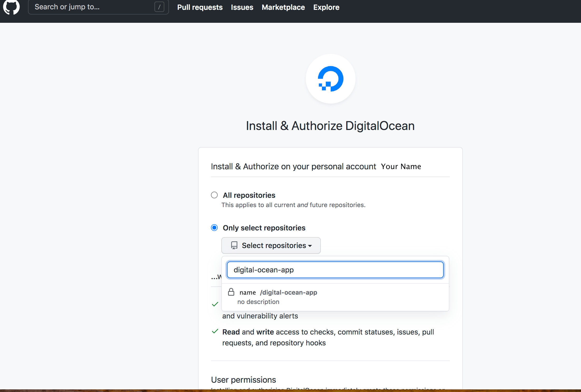Click the GitHub octocat logo

pos(11,7)
